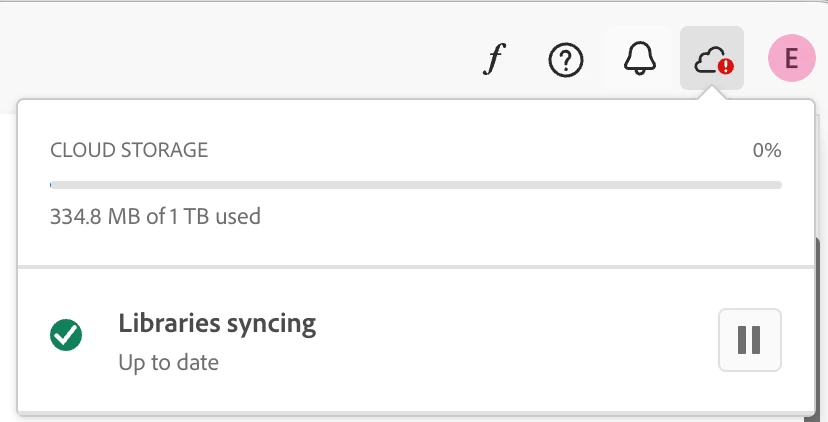828x422 pixels.
Task: Close the cloud sync status popup icon
Action: (x=711, y=59)
